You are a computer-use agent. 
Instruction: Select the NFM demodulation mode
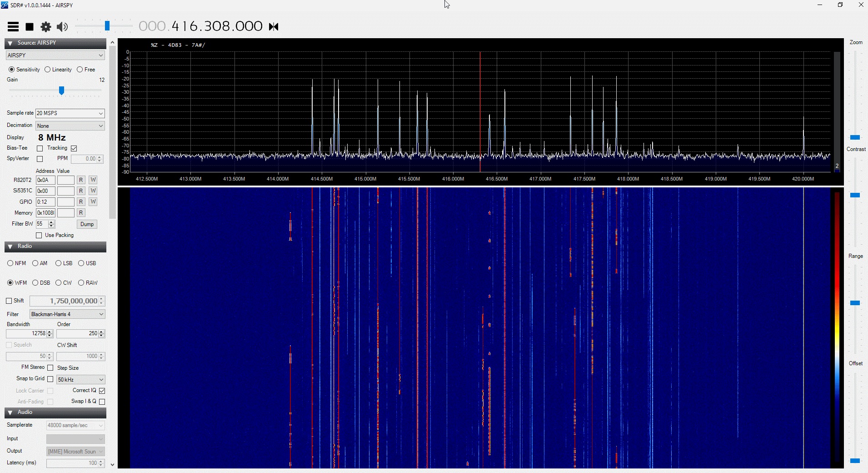pyautogui.click(x=10, y=263)
